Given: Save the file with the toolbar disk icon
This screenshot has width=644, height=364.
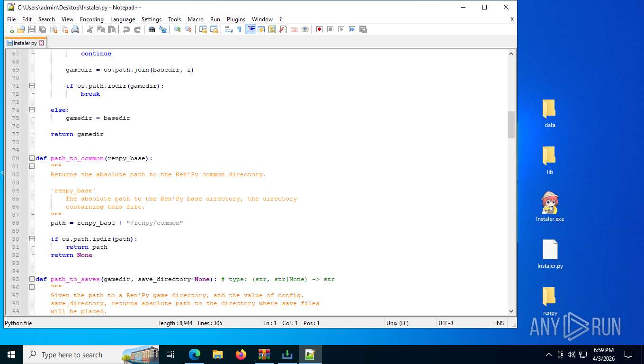Looking at the screenshot, I should click(32, 29).
